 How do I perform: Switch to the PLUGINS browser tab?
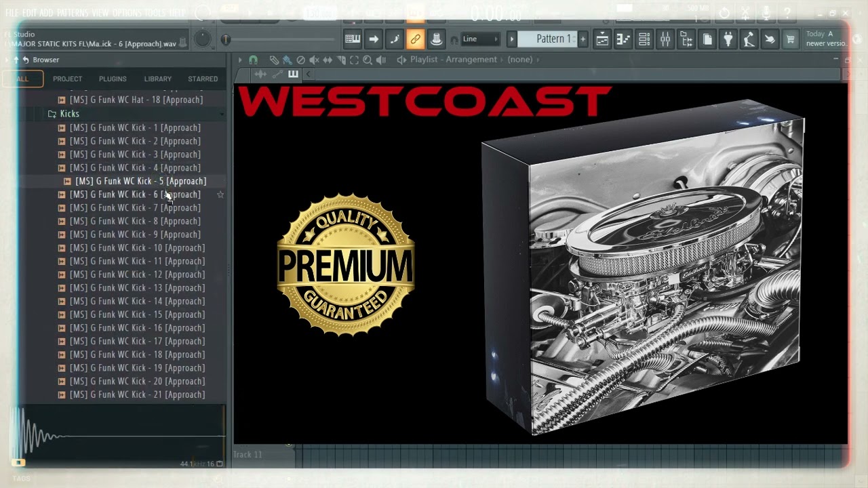click(113, 79)
